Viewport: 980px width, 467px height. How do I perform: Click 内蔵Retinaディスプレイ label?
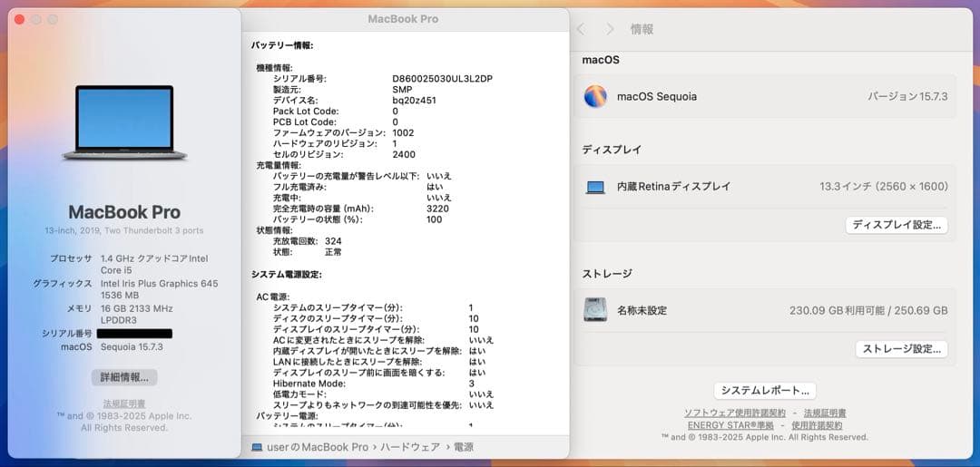pyautogui.click(x=673, y=187)
